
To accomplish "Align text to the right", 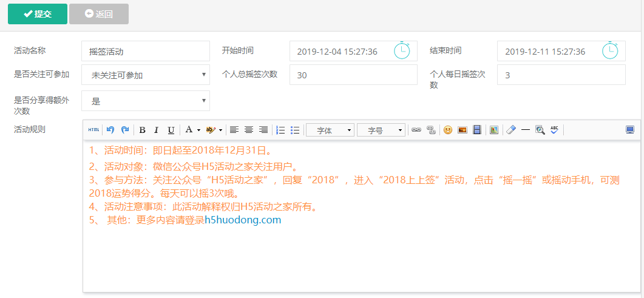I will [263, 130].
